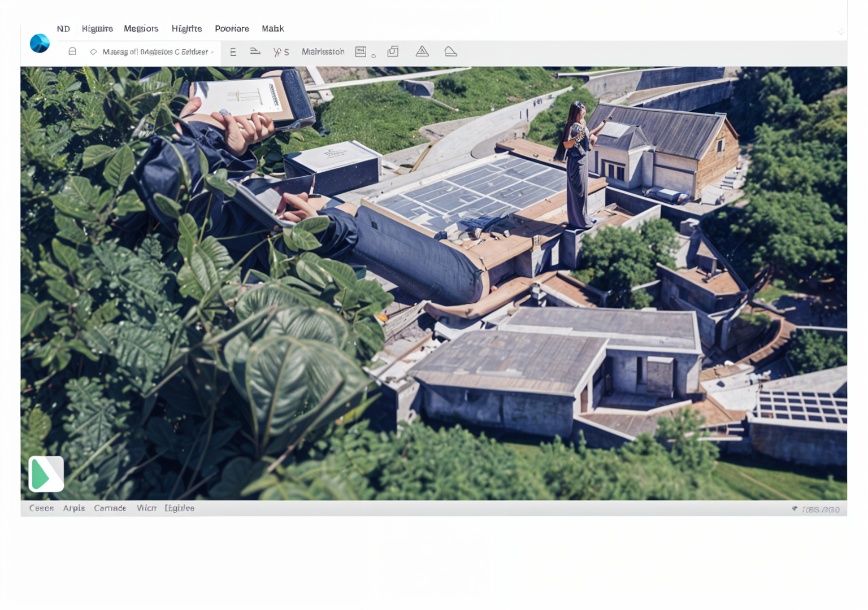Click the lock icon in the address bar

point(72,51)
